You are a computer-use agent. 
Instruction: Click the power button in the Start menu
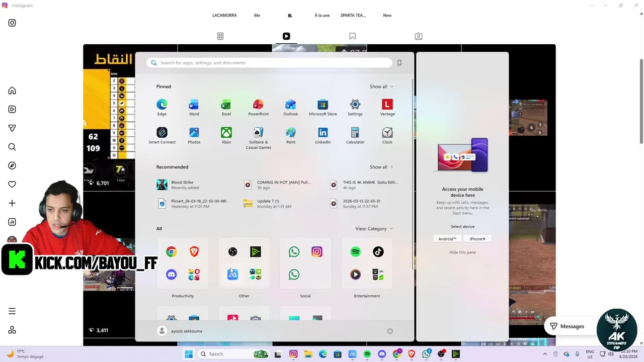point(390,331)
